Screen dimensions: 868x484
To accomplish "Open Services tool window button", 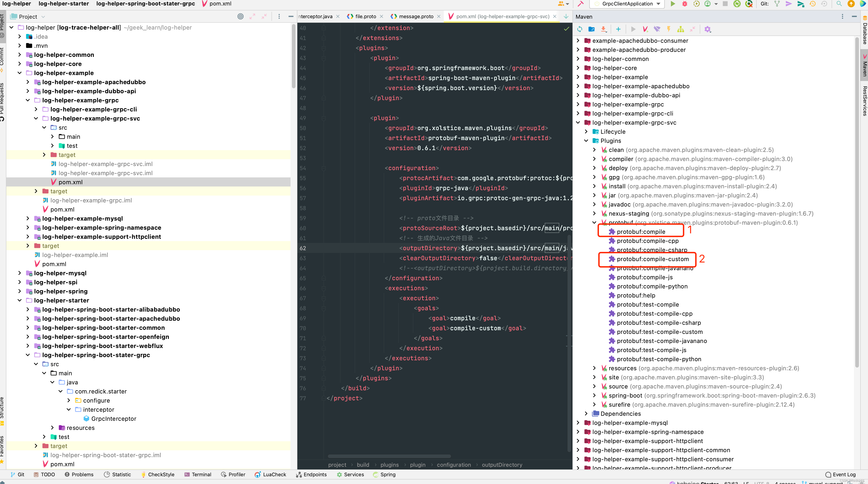I will [x=350, y=474].
